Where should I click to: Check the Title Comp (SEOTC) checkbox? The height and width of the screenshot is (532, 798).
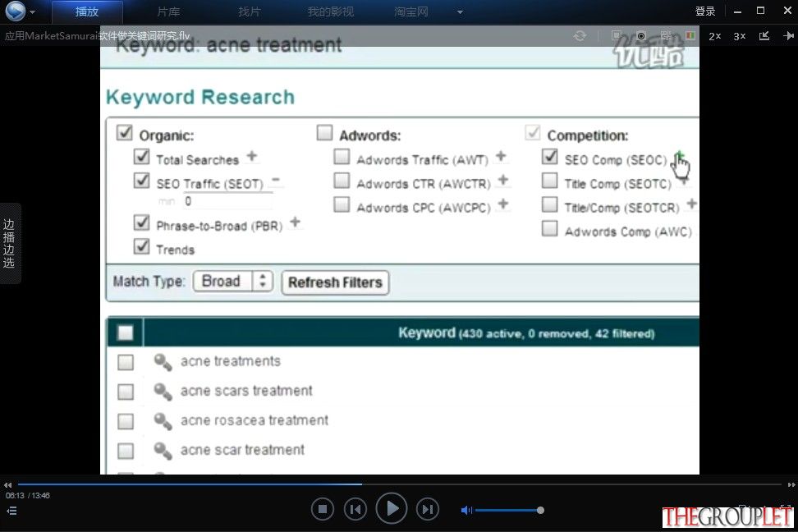pos(549,181)
